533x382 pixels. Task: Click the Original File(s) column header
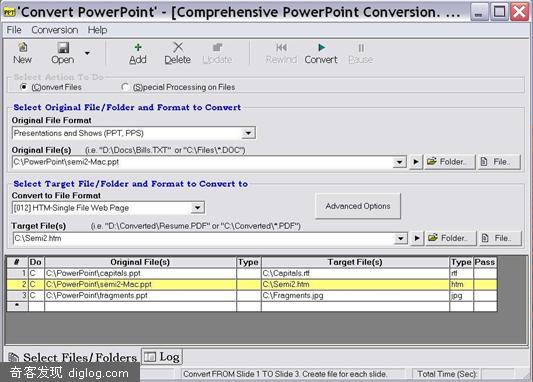(x=140, y=262)
